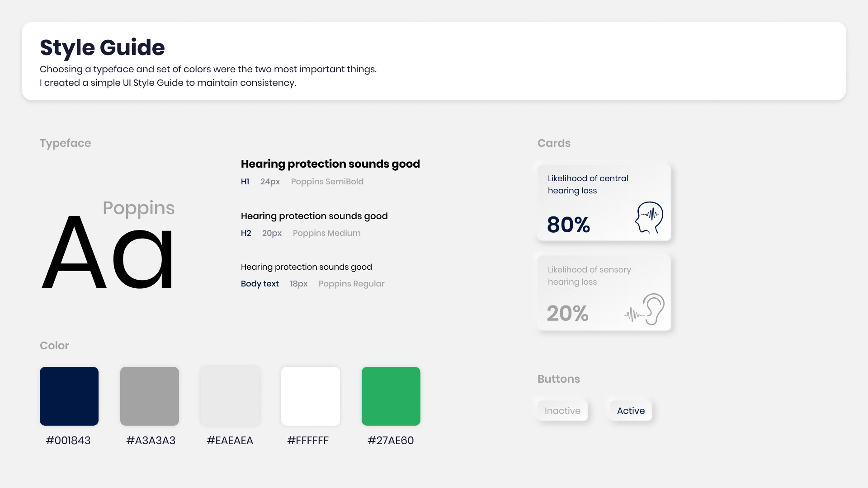
Task: Click the Poppins font name label
Action: coord(138,208)
